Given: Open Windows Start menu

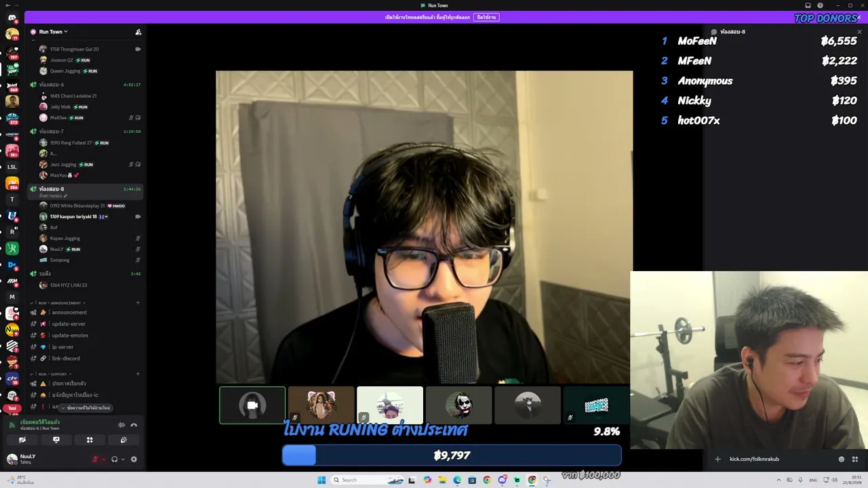Looking at the screenshot, I should [x=321, y=480].
